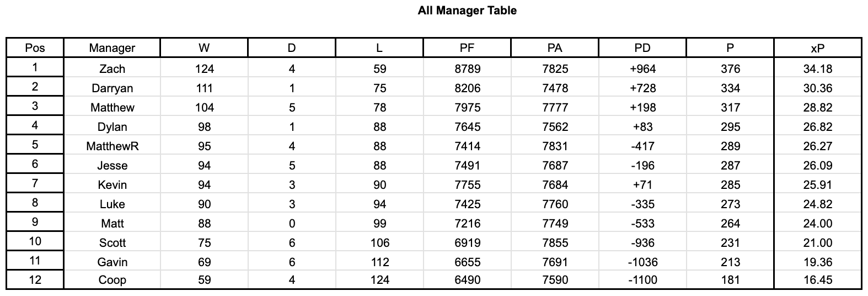Click the xP column header
This screenshot has width=868, height=296.
pos(818,48)
